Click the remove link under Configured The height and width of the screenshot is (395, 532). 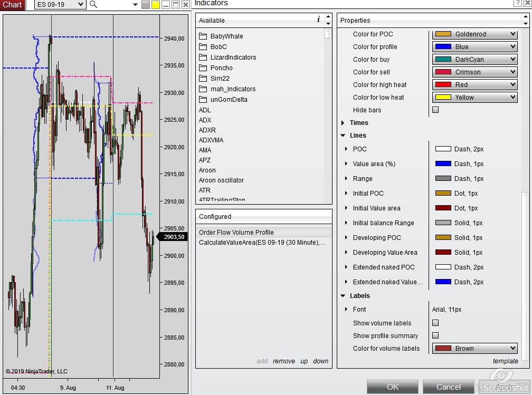pos(284,361)
